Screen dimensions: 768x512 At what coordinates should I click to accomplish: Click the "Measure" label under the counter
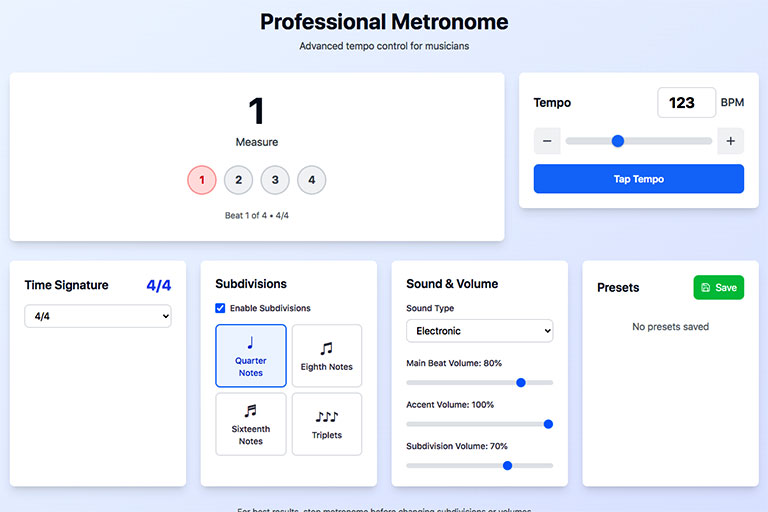[x=257, y=142]
